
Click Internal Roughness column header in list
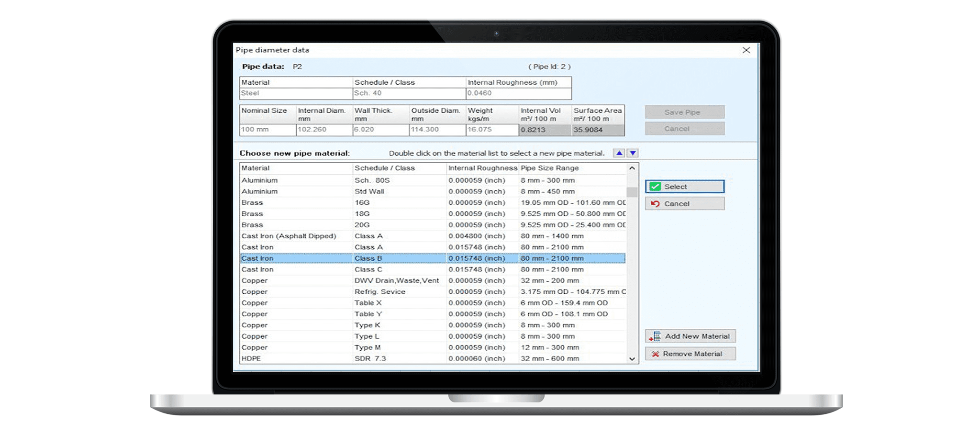(x=483, y=168)
